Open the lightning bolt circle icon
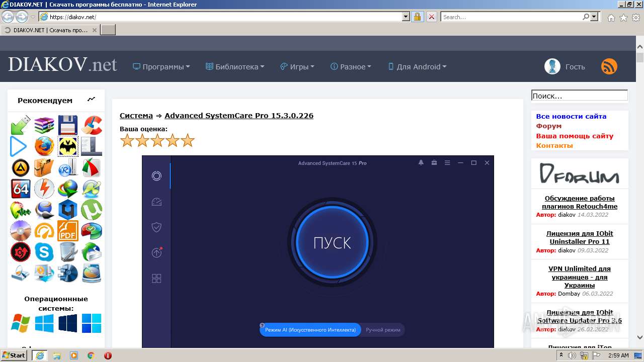Viewport: 644px width, 362px height. pyautogui.click(x=44, y=189)
